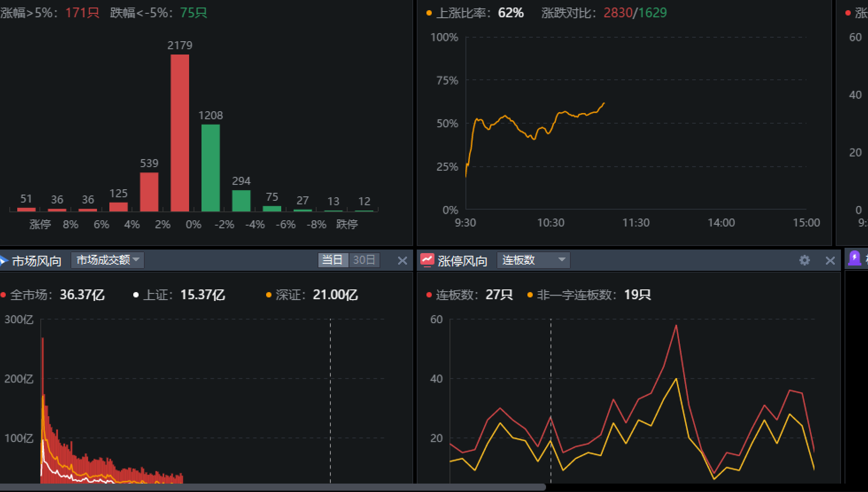Toggle the 上证 white legend dot
Viewport: 868px width, 492px height.
pyautogui.click(x=136, y=295)
